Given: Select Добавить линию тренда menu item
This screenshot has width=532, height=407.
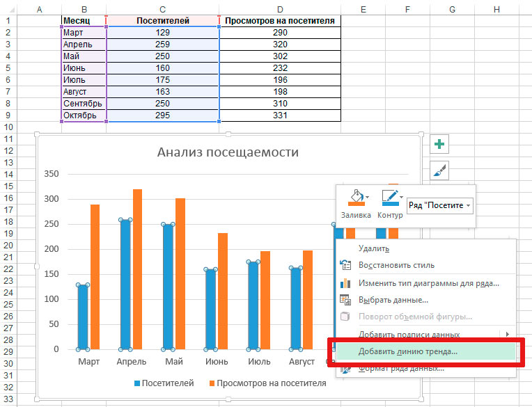Looking at the screenshot, I should tap(425, 351).
